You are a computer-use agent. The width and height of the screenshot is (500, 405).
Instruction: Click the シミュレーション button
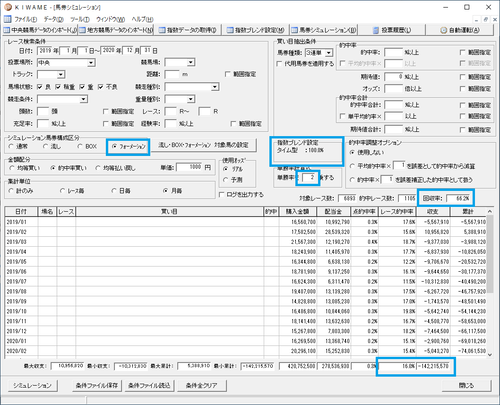coord(32,386)
